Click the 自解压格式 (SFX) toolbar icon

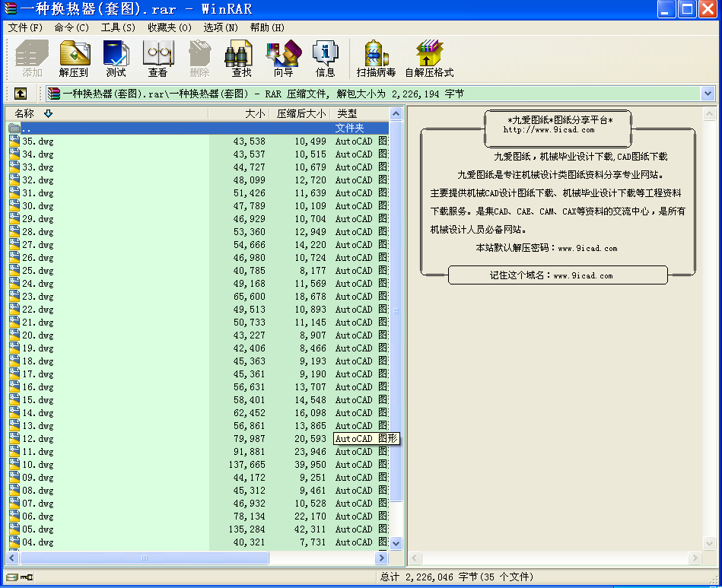(429, 59)
